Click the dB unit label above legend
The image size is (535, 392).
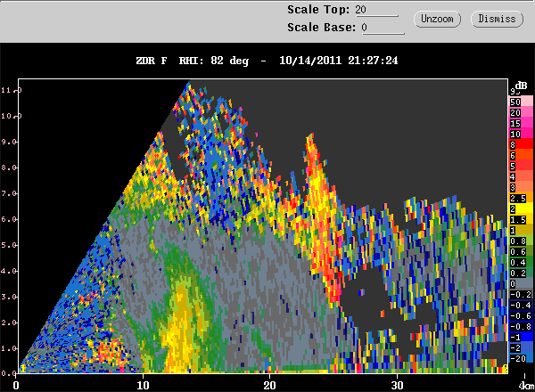tap(521, 86)
